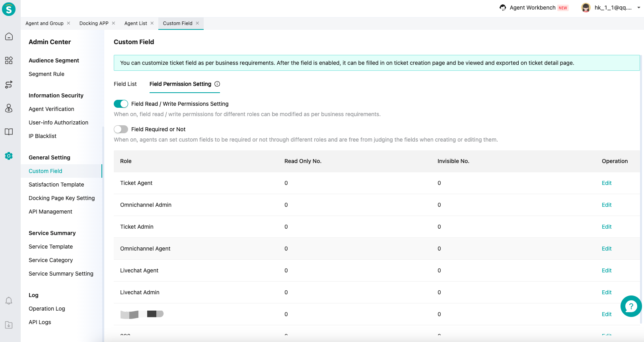Switch to the Agent and Group tab
This screenshot has width=644, height=342.
pyautogui.click(x=45, y=23)
